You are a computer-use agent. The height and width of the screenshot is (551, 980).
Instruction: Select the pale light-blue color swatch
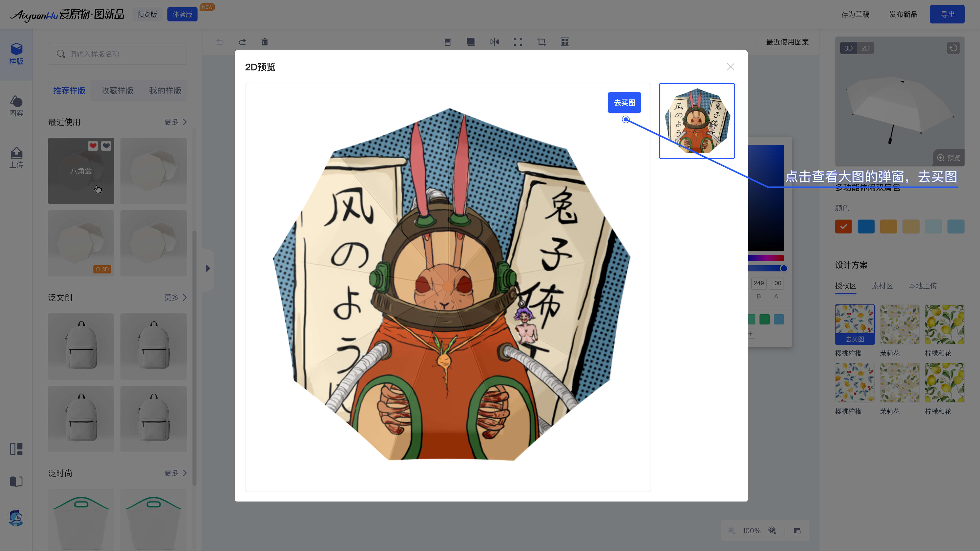pos(933,227)
